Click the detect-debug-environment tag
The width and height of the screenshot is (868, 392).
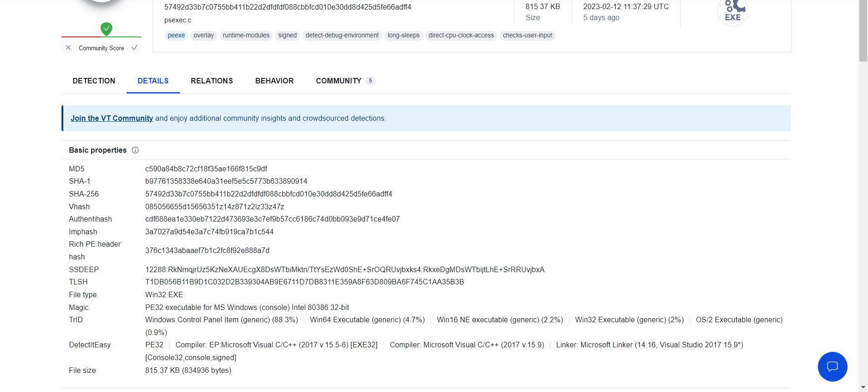(342, 36)
